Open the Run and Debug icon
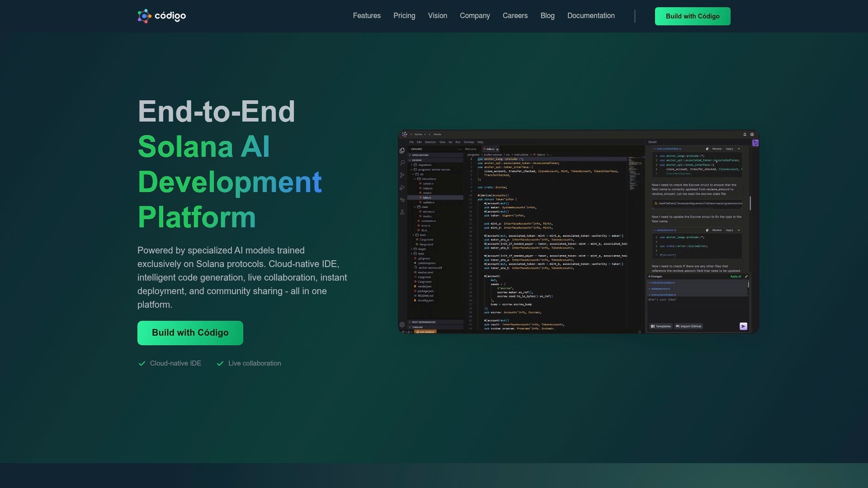 coord(402,188)
